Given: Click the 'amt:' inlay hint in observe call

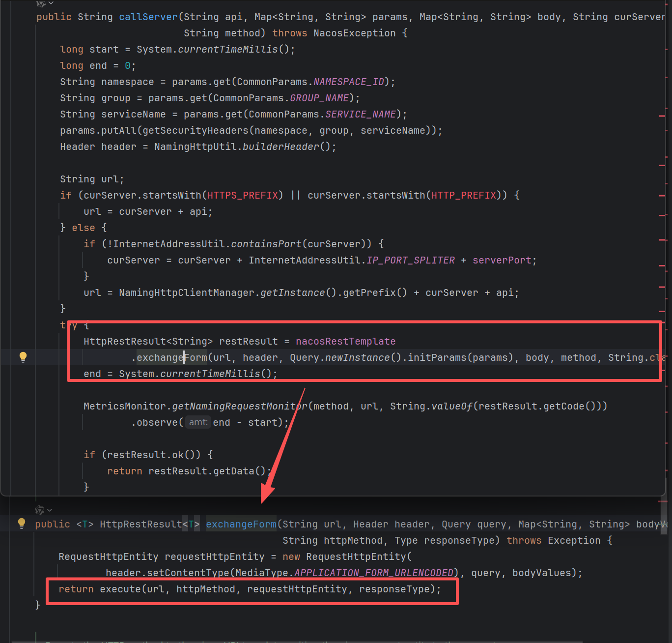Looking at the screenshot, I should tap(198, 422).
